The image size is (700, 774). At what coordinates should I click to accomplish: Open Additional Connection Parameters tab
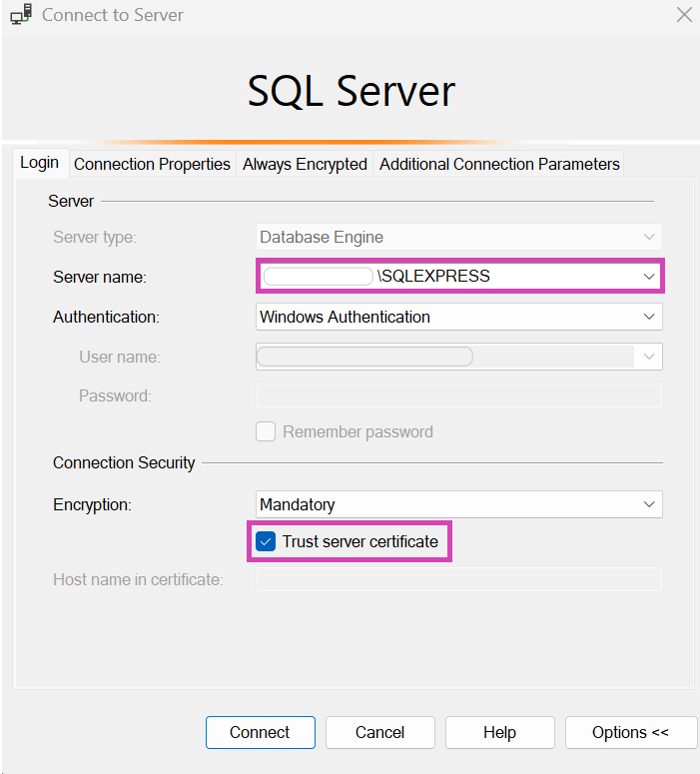click(x=499, y=164)
